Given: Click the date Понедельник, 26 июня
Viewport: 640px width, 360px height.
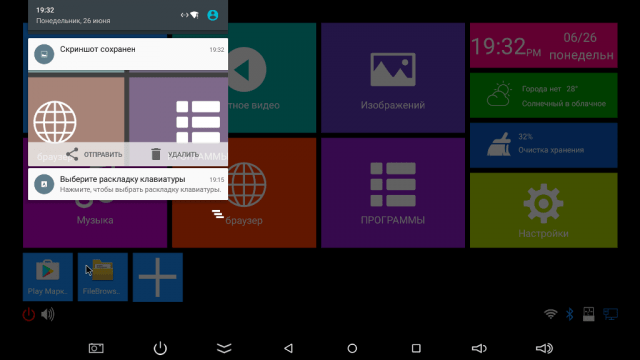Looking at the screenshot, I should (x=73, y=20).
